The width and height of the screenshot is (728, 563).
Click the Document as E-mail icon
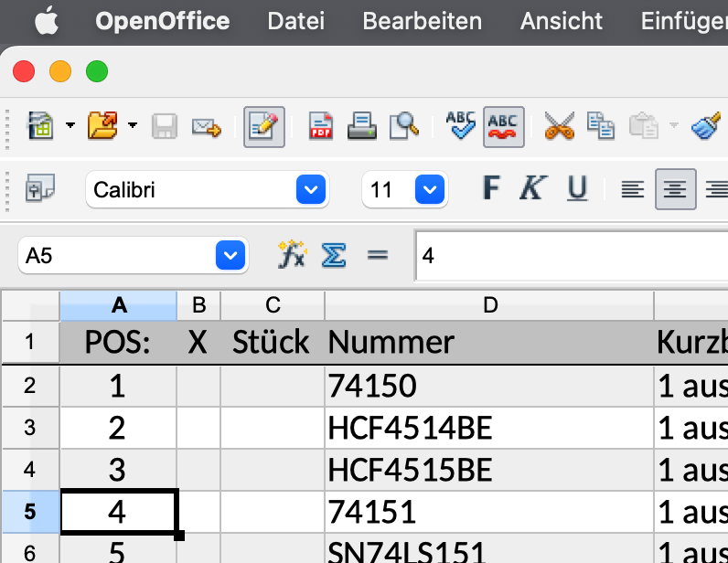(206, 127)
